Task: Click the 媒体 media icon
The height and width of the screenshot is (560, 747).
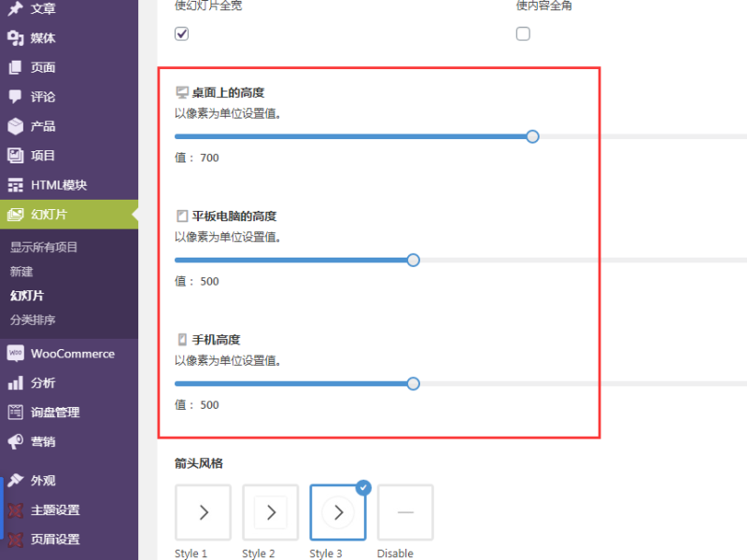Action: click(x=15, y=37)
